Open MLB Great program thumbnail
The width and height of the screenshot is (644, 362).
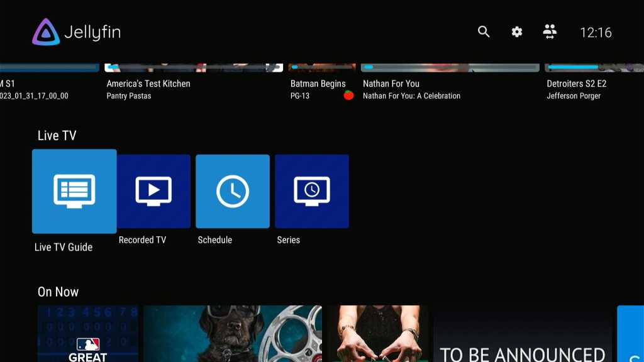(88, 334)
